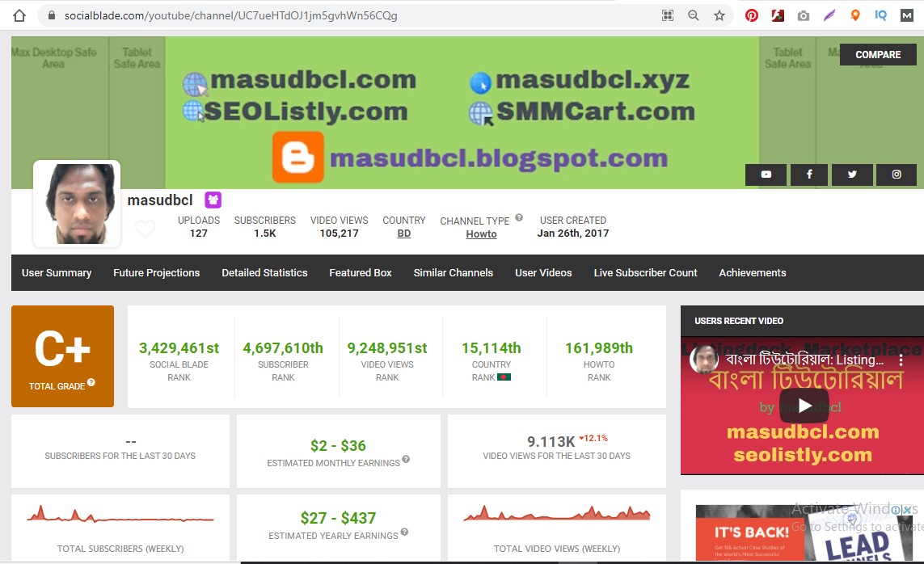Click the purple badge next to masudbcl
This screenshot has width=924, height=564.
click(x=213, y=200)
